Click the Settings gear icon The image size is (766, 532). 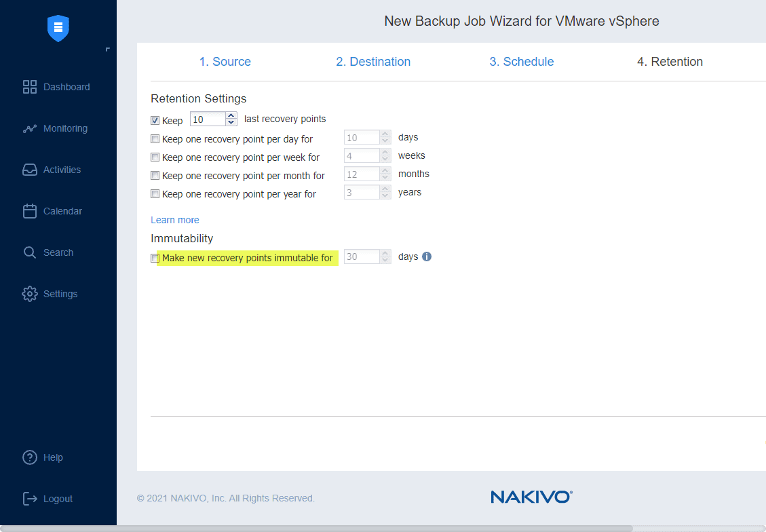(30, 294)
